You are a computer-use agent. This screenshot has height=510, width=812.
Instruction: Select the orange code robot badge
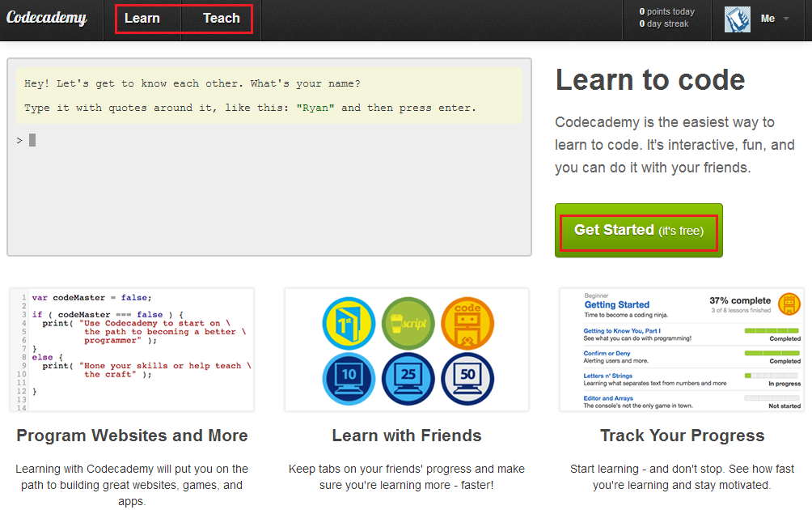467,324
